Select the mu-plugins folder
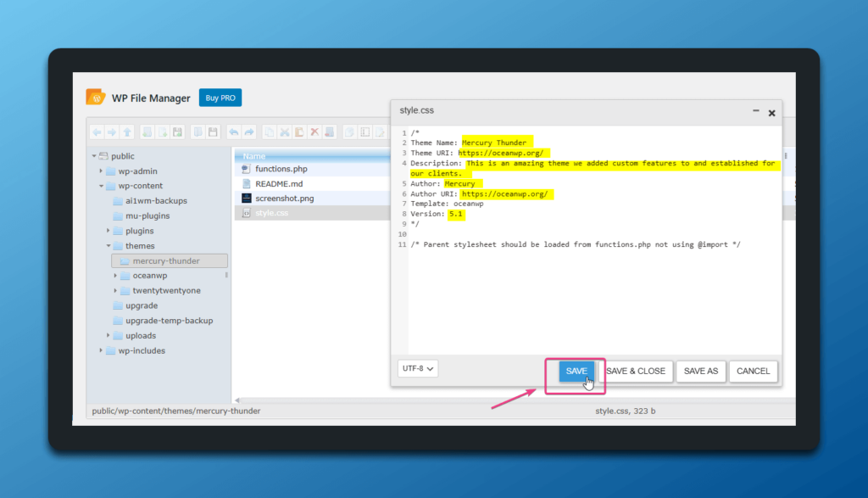Image resolution: width=868 pixels, height=498 pixels. pos(147,215)
